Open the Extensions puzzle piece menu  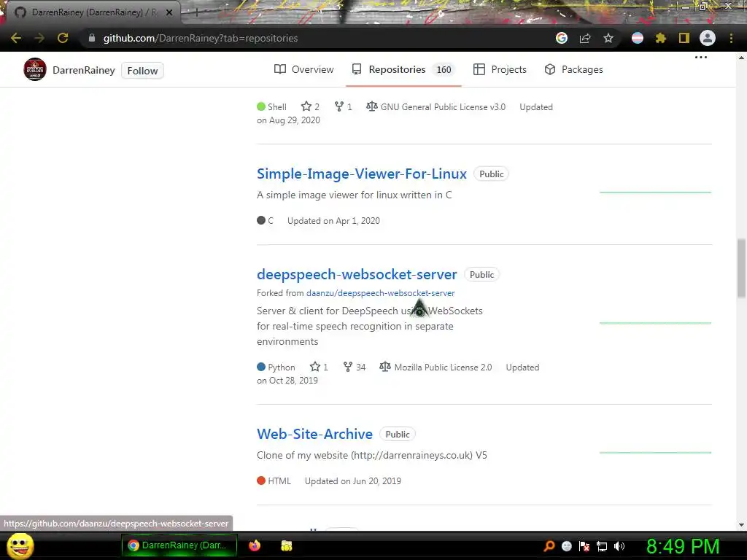click(x=661, y=38)
